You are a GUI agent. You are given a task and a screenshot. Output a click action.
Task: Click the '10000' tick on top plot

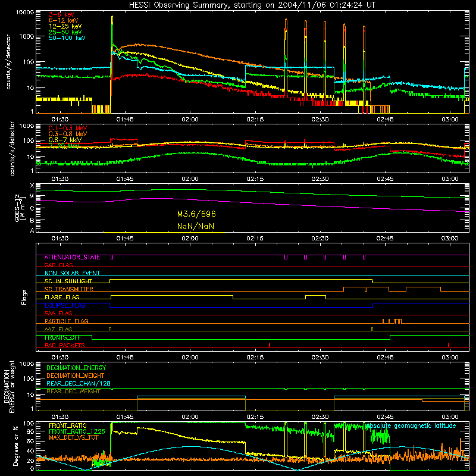pyautogui.click(x=25, y=12)
